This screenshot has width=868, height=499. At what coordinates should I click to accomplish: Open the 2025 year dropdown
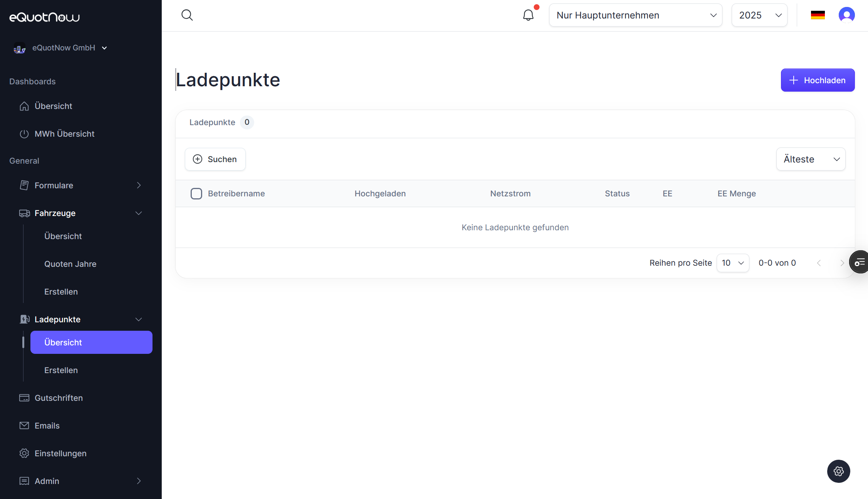click(x=759, y=15)
